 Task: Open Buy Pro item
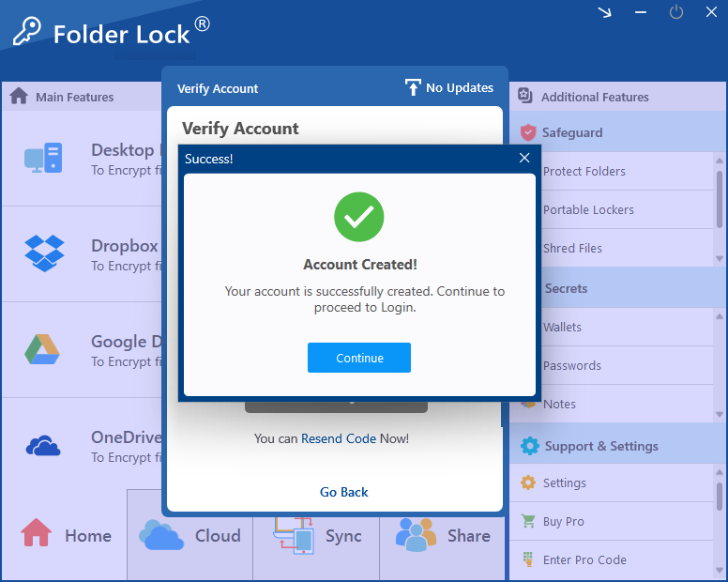coord(612,522)
